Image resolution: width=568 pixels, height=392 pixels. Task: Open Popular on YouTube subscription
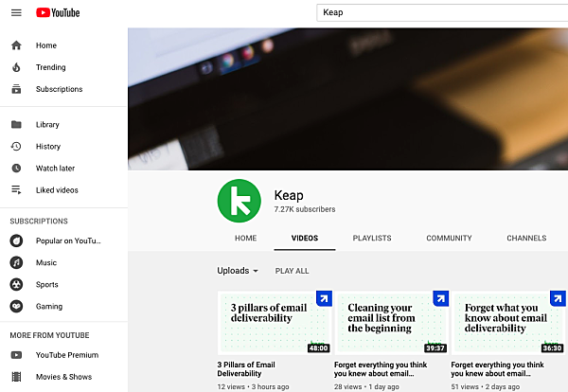click(68, 241)
